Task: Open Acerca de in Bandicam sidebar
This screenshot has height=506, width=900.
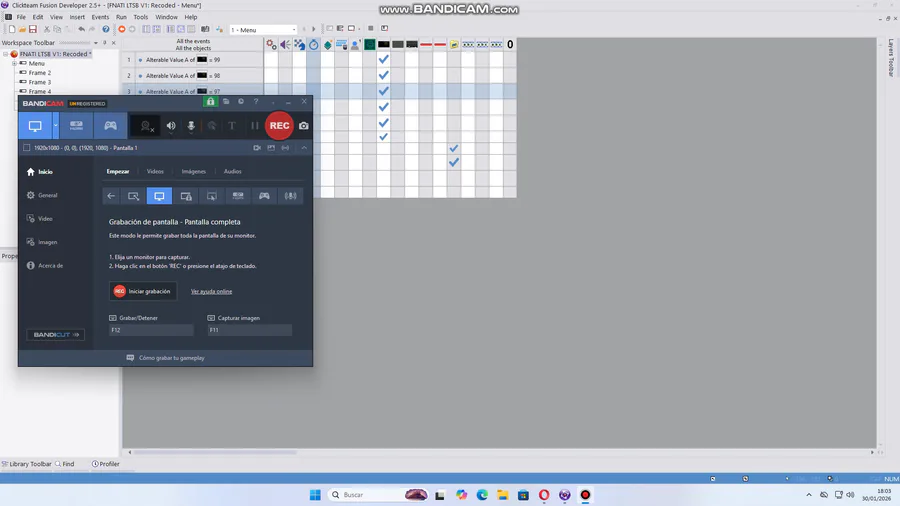Action: [x=45, y=266]
